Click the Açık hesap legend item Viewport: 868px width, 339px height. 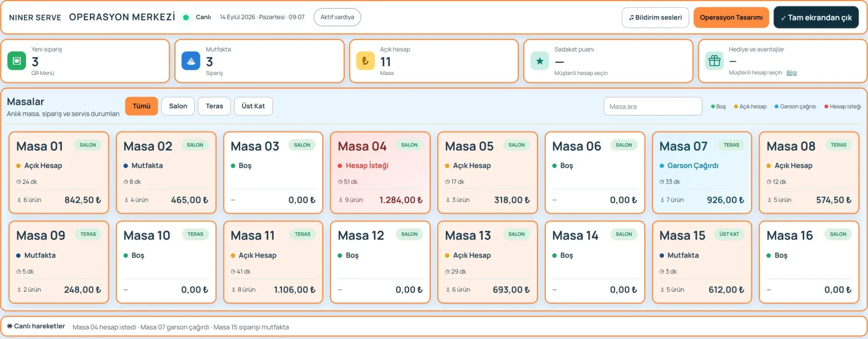pos(750,106)
